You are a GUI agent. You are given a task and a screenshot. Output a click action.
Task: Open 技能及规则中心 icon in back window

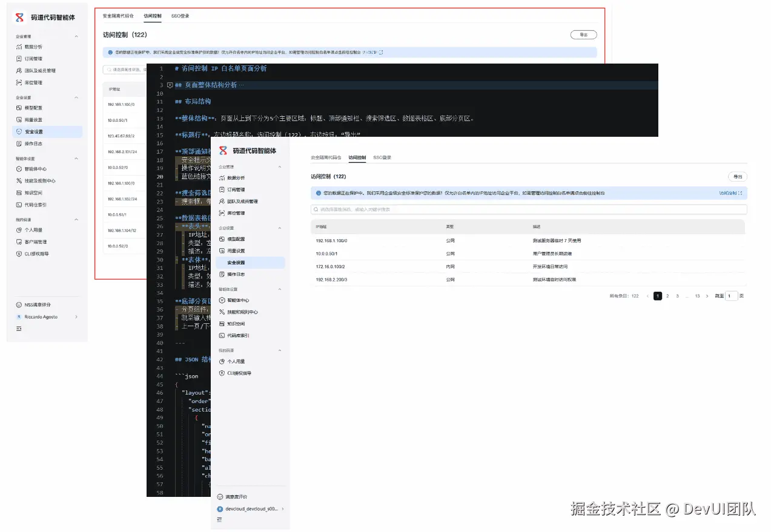click(19, 180)
